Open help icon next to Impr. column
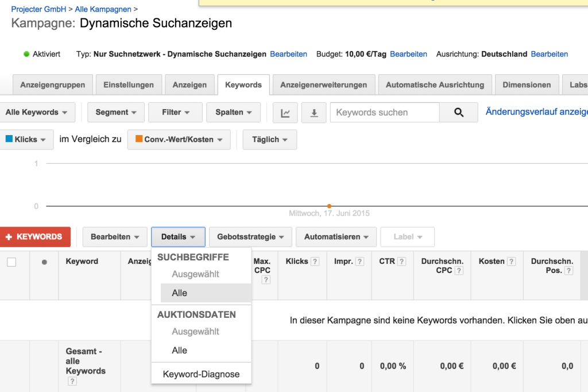This screenshot has height=392, width=588. pos(359,262)
